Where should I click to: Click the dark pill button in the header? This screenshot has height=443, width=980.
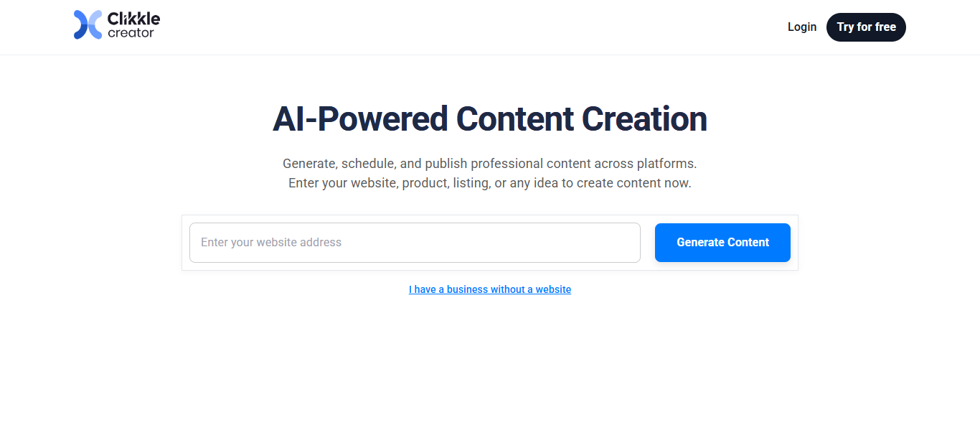pyautogui.click(x=866, y=27)
